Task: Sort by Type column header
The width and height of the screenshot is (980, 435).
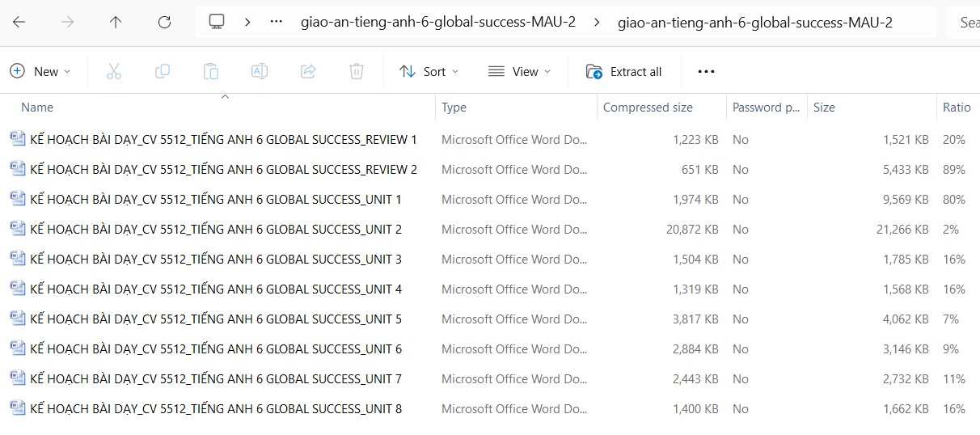Action: point(454,107)
